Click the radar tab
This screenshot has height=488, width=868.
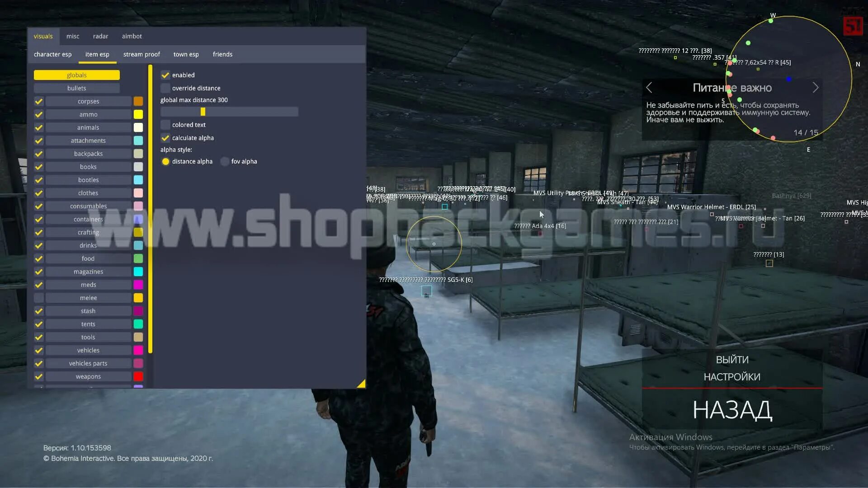tap(100, 36)
